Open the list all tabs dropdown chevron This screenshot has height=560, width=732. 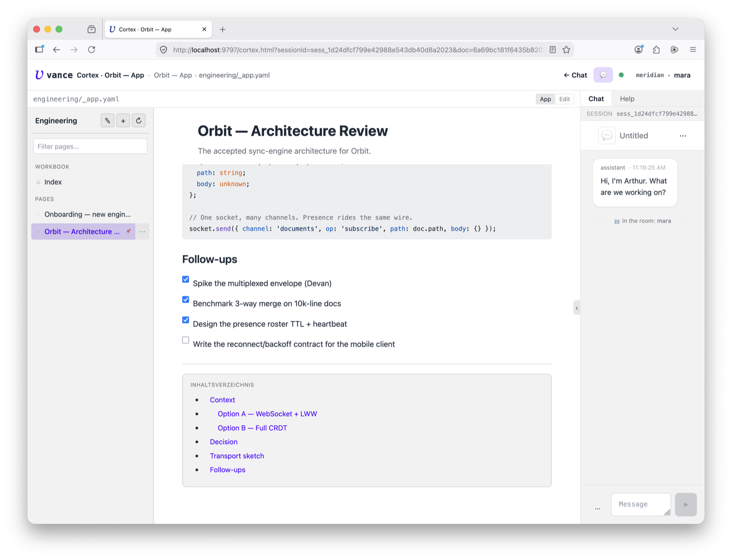coord(675,29)
